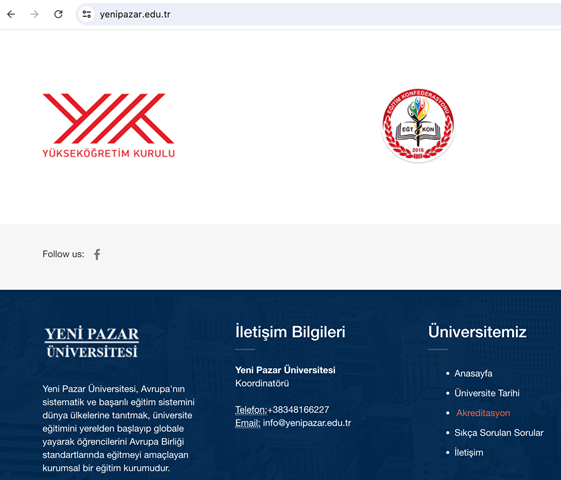Screen dimensions: 561x480
Task: Click the "Koordinatörü" text
Action: (x=262, y=383)
